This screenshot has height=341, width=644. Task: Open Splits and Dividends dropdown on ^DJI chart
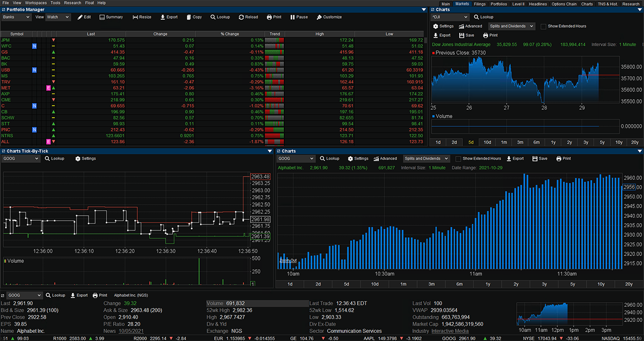(512, 26)
